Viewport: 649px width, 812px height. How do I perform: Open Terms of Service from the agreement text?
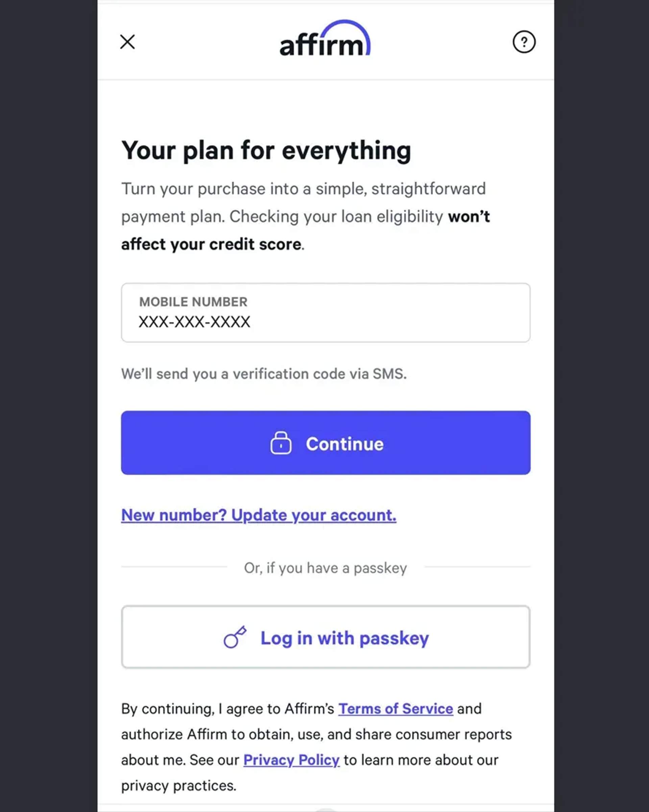[395, 709]
